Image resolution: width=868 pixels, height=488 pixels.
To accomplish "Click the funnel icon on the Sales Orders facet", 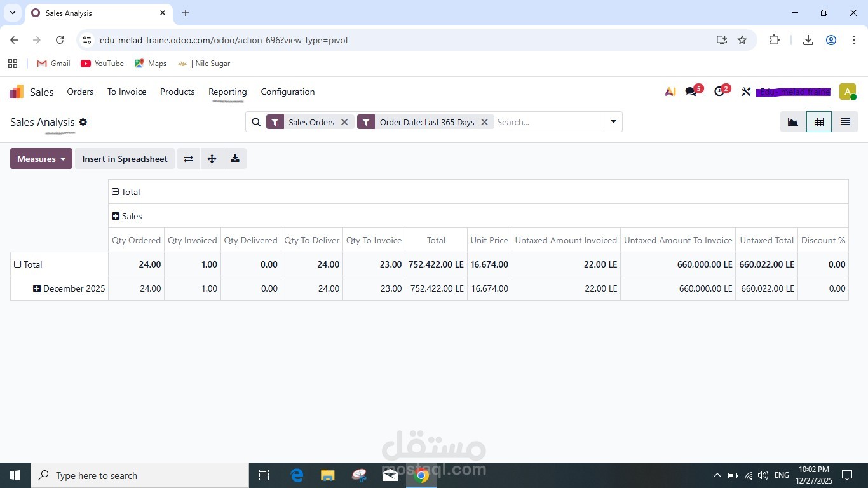I will click(x=275, y=122).
